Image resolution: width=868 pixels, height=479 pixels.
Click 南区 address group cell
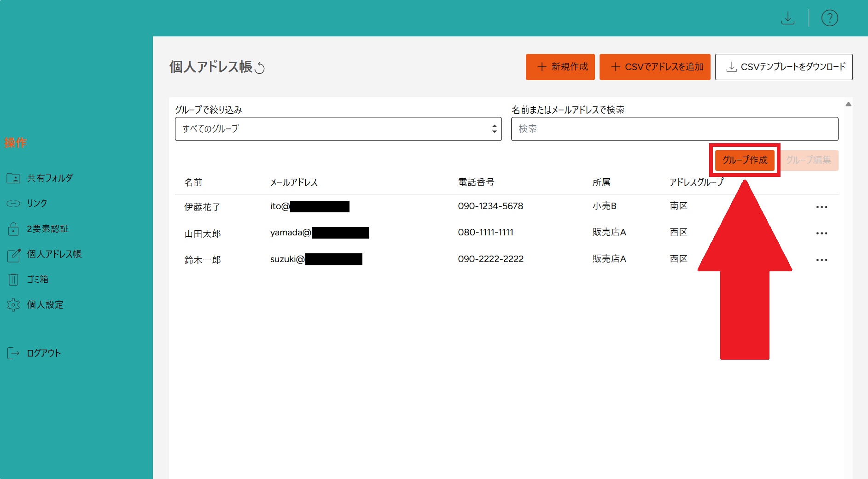click(x=678, y=206)
